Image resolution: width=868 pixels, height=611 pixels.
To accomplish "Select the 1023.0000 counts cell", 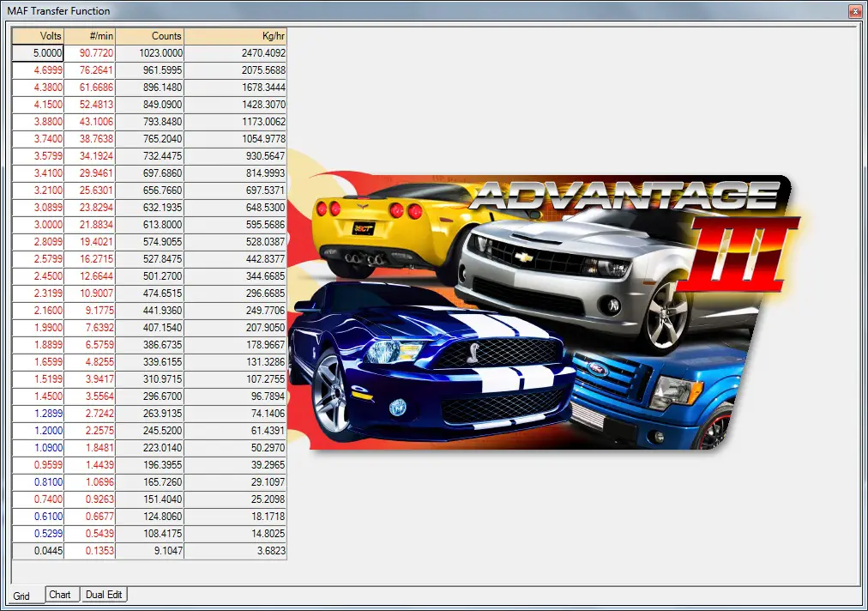I will tap(149, 53).
